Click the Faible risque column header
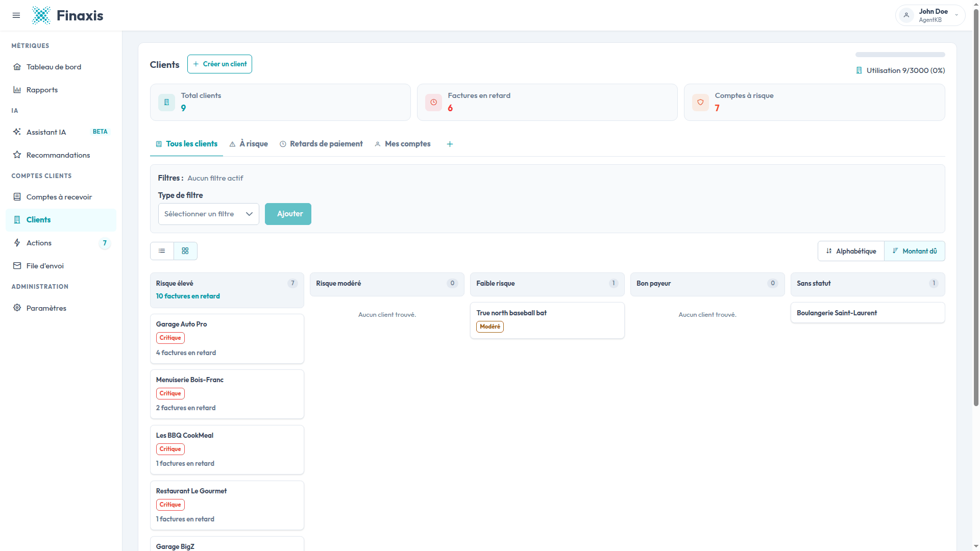This screenshot has height=551, width=980. tap(547, 284)
